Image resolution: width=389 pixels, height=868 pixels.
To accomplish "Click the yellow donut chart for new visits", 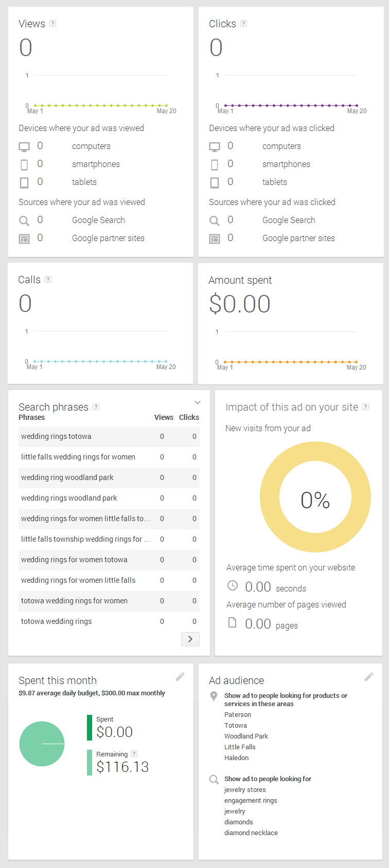I will [x=315, y=497].
